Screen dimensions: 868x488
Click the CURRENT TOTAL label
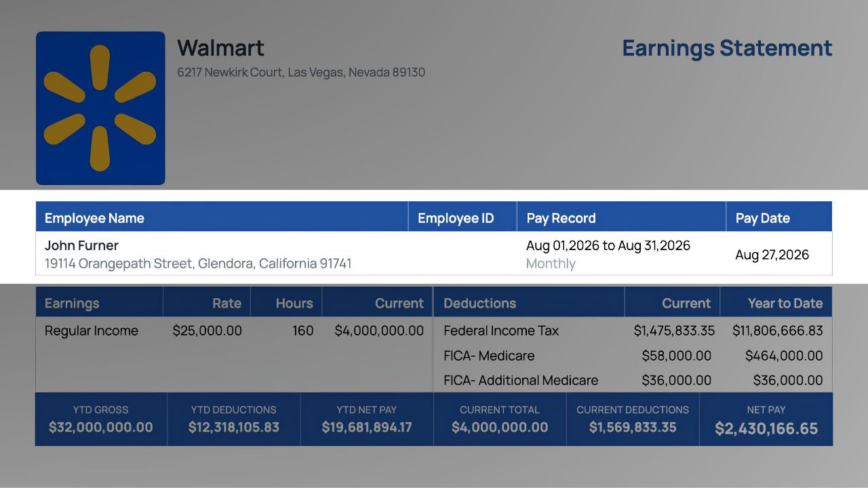point(500,410)
